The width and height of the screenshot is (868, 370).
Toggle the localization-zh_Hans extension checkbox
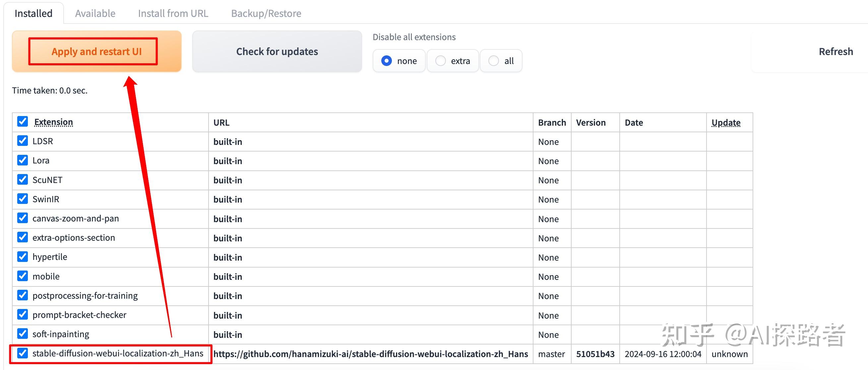click(23, 353)
